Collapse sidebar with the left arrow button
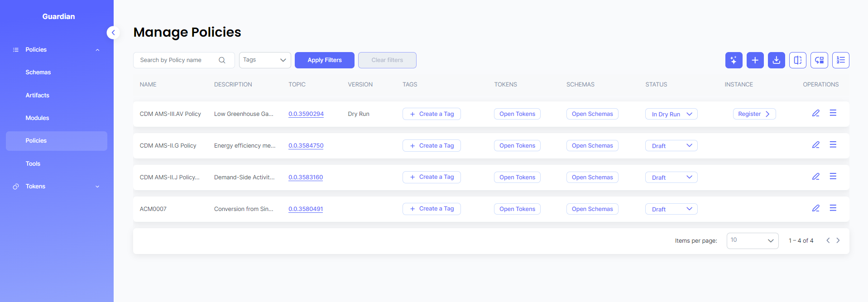Screen dimensions: 868x302 (x=113, y=33)
